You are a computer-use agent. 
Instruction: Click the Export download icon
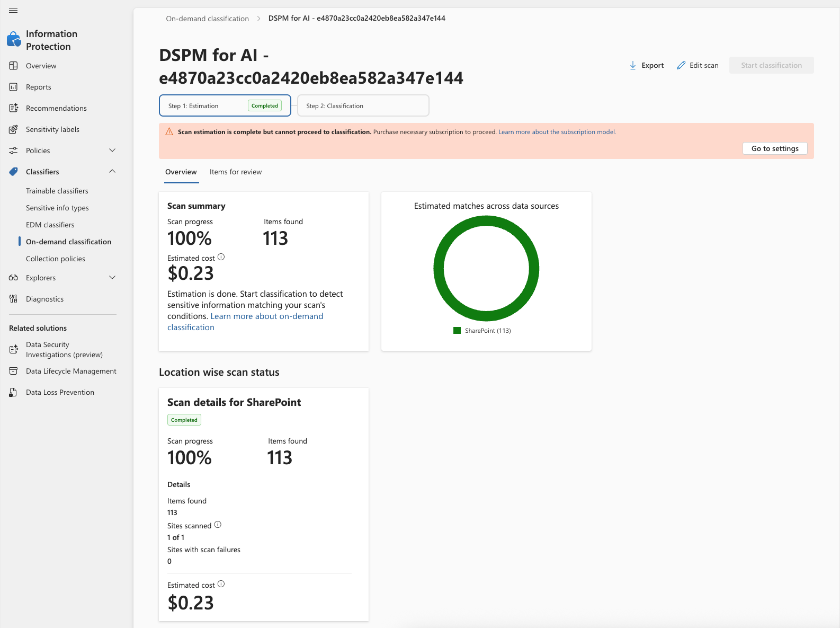[x=633, y=65]
